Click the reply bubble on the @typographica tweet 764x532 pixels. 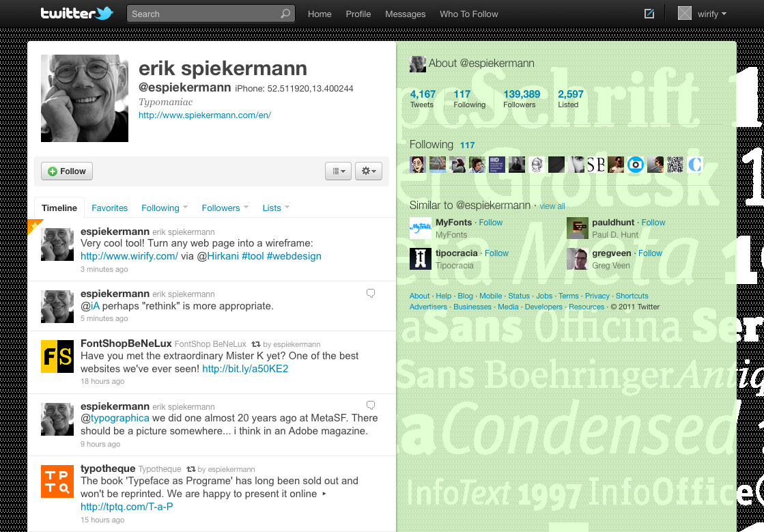click(371, 406)
